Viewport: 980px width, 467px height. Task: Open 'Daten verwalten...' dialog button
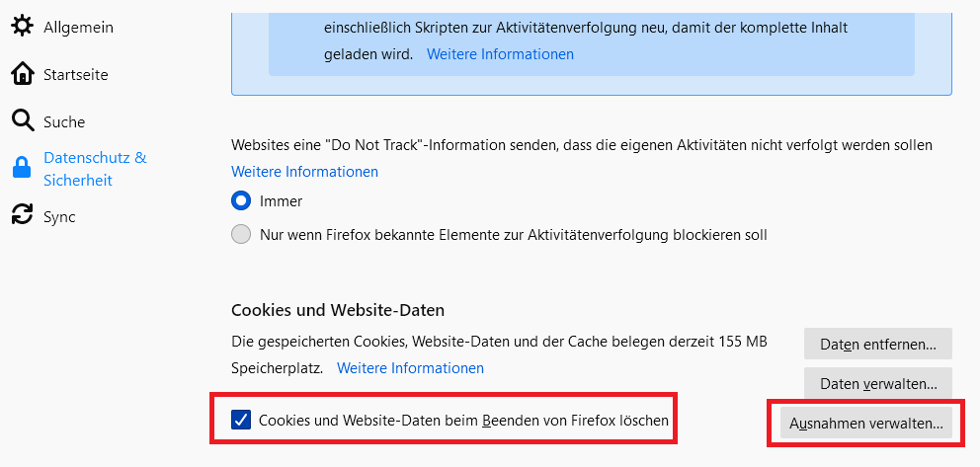coord(877,382)
